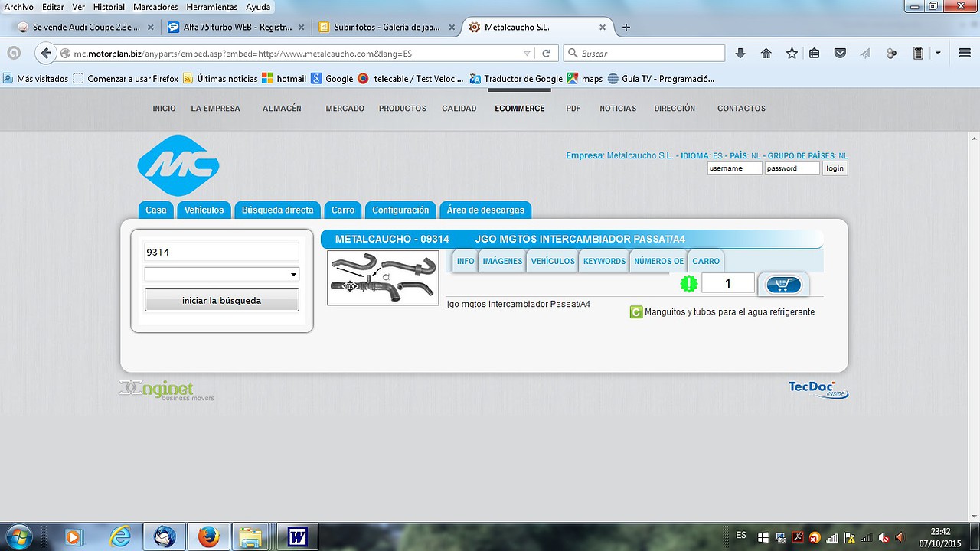Click the TecDoc Inside logo
This screenshot has height=551, width=980.
pos(818,390)
